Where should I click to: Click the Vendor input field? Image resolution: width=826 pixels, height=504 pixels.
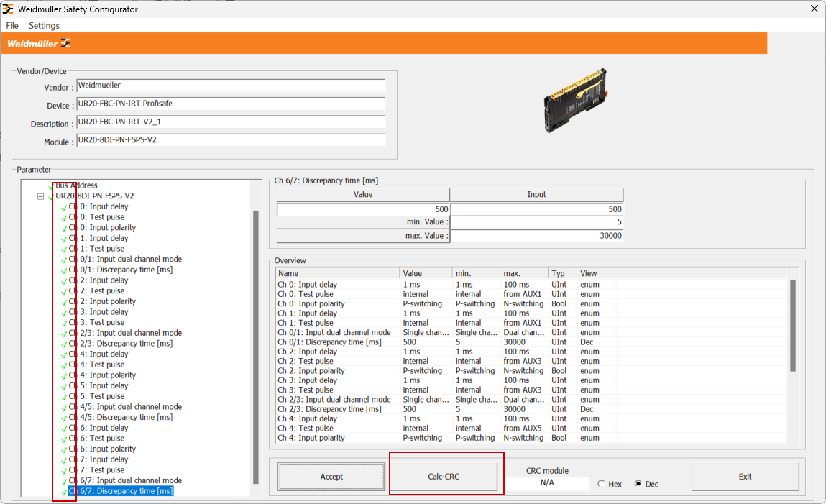[231, 86]
